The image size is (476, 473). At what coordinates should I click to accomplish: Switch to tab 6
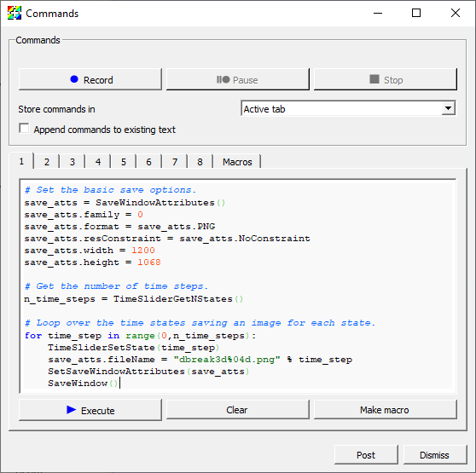click(148, 162)
